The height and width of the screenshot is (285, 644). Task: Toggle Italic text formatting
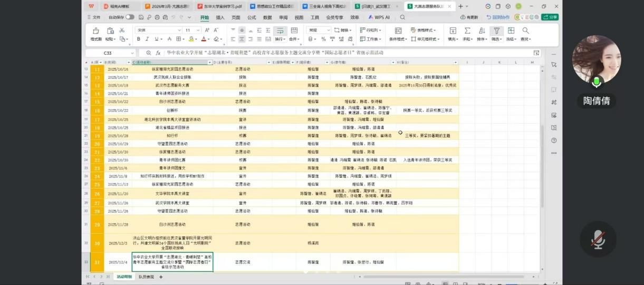(146, 39)
